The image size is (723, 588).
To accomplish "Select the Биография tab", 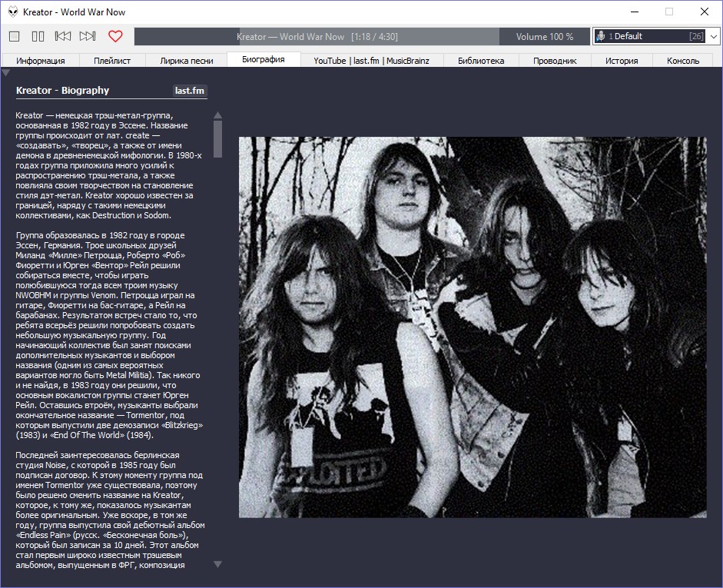I will coord(264,59).
